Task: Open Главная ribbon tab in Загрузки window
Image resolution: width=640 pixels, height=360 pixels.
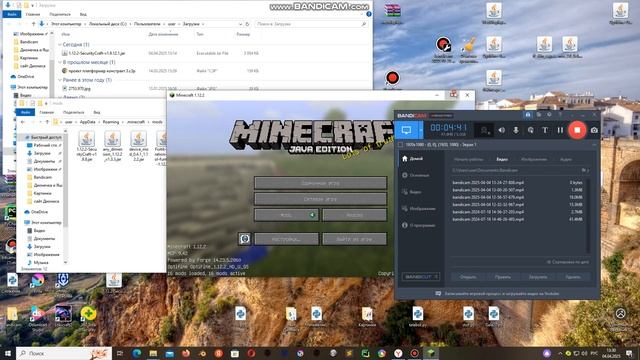Action: pos(33,14)
